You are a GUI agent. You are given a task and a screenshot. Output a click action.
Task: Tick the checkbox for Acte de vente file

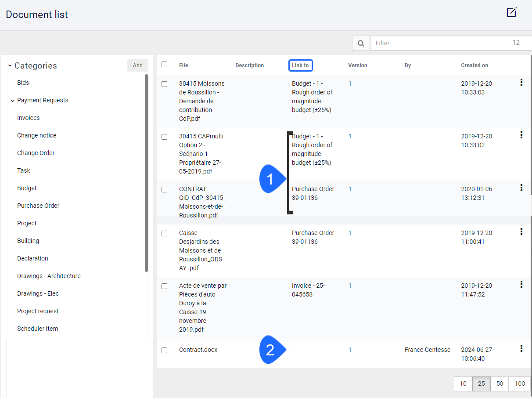click(x=164, y=286)
